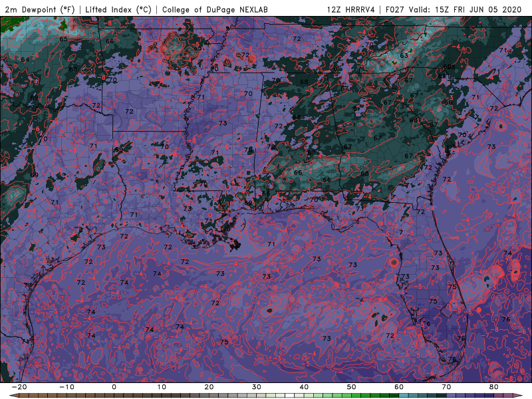Click the 0 label on the color scale
The width and height of the screenshot is (532, 399).
(x=114, y=387)
